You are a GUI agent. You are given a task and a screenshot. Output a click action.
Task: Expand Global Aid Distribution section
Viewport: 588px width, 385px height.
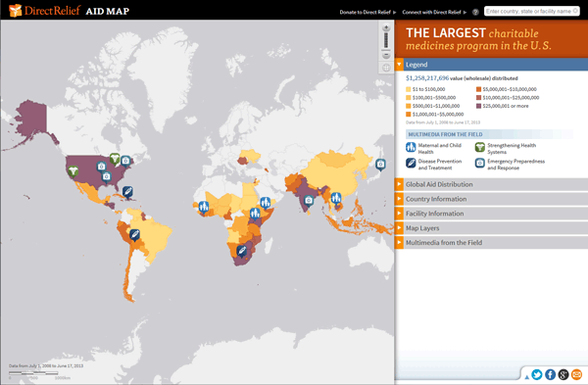[491, 184]
